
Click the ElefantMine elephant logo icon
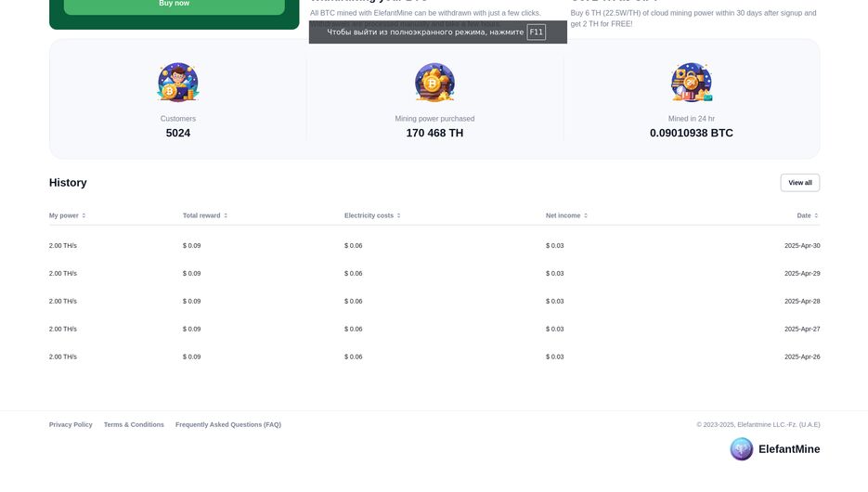pyautogui.click(x=741, y=448)
